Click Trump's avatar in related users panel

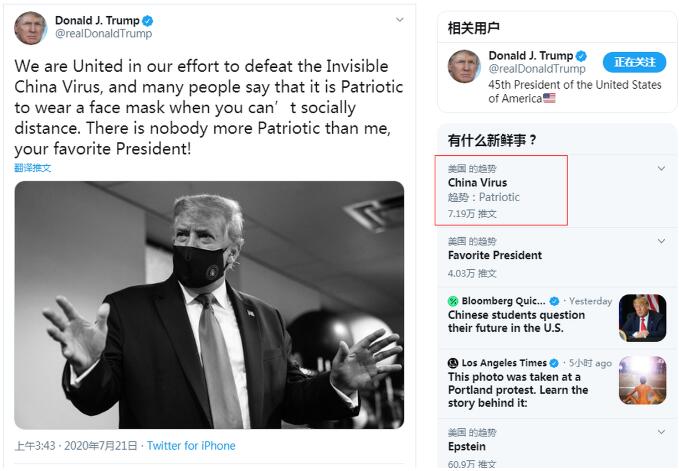pyautogui.click(x=464, y=66)
